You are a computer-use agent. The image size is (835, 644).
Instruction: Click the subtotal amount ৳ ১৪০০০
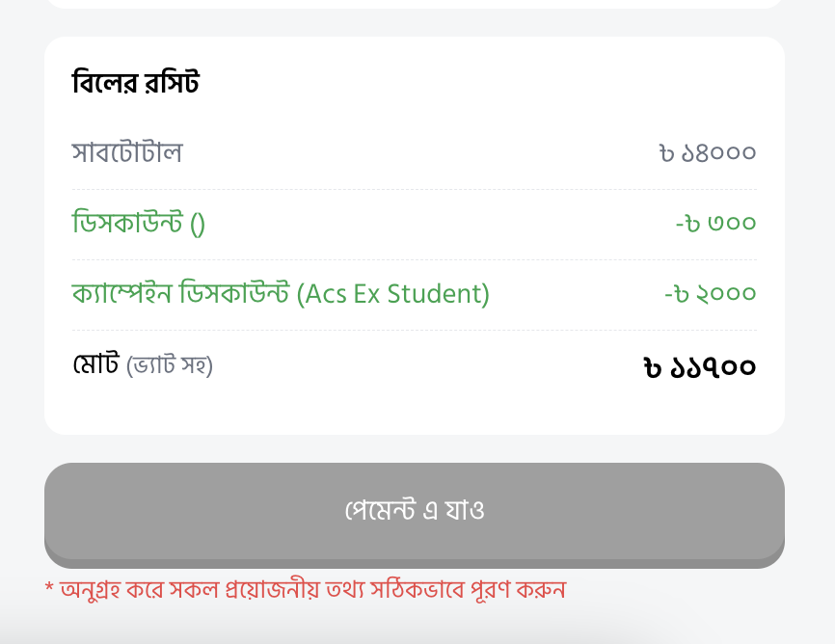coord(708,153)
